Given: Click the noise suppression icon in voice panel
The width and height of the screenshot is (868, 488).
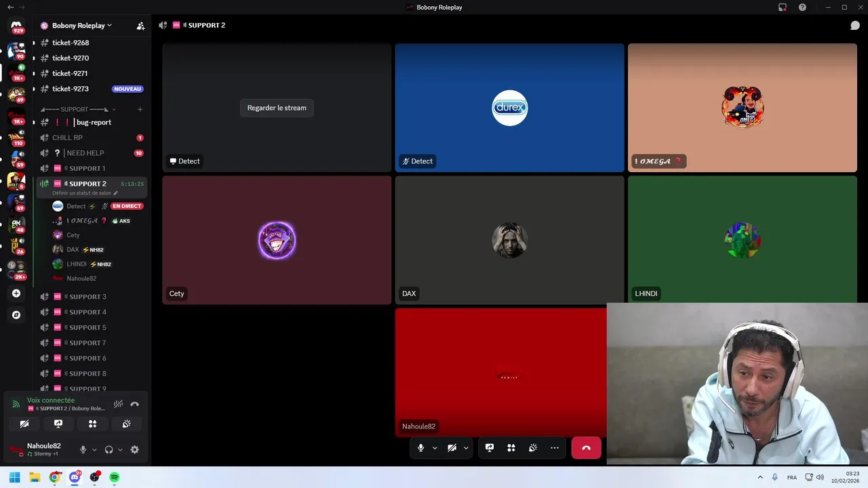Looking at the screenshot, I should tap(118, 404).
